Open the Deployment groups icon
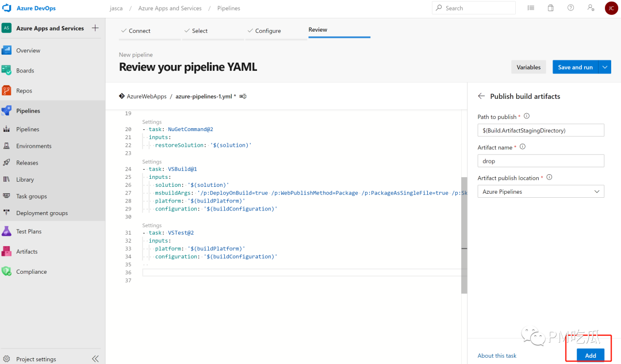Screen dimensions: 621x364 tap(6, 213)
